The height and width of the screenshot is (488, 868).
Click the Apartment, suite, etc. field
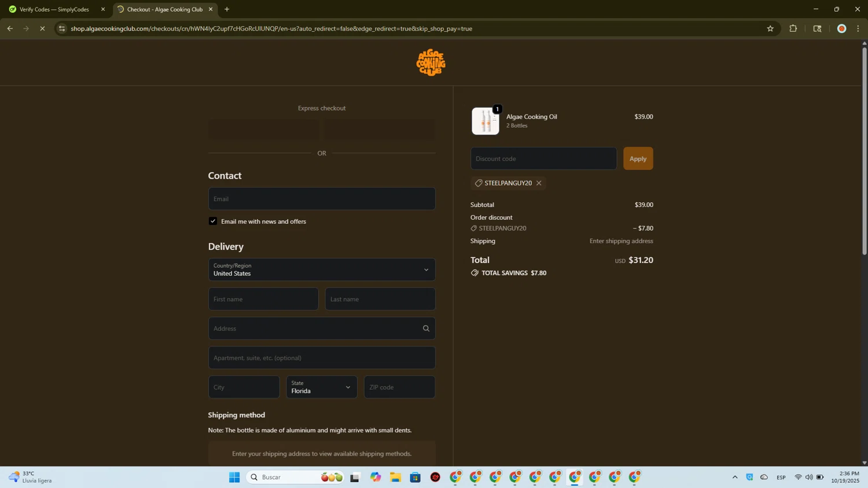coord(322,358)
